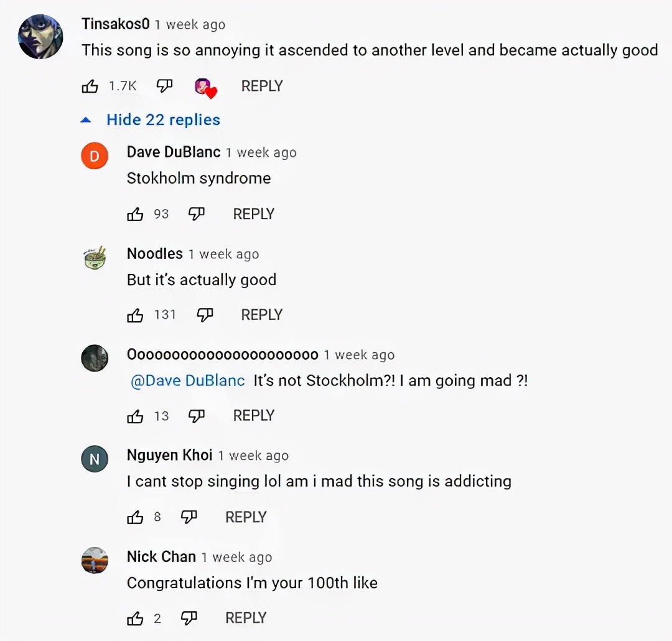Click Nguyen Khoi's comment timestamp
The image size is (672, 641).
coord(253,456)
